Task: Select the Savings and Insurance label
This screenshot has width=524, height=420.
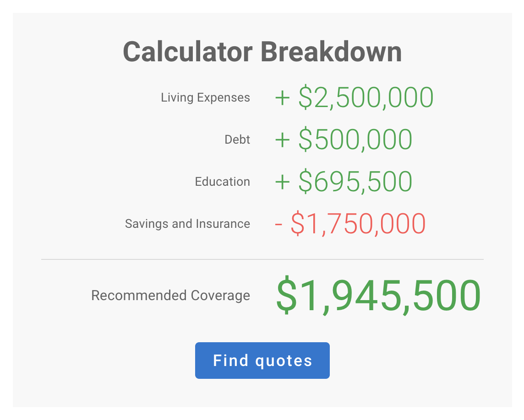Action: pos(187,224)
